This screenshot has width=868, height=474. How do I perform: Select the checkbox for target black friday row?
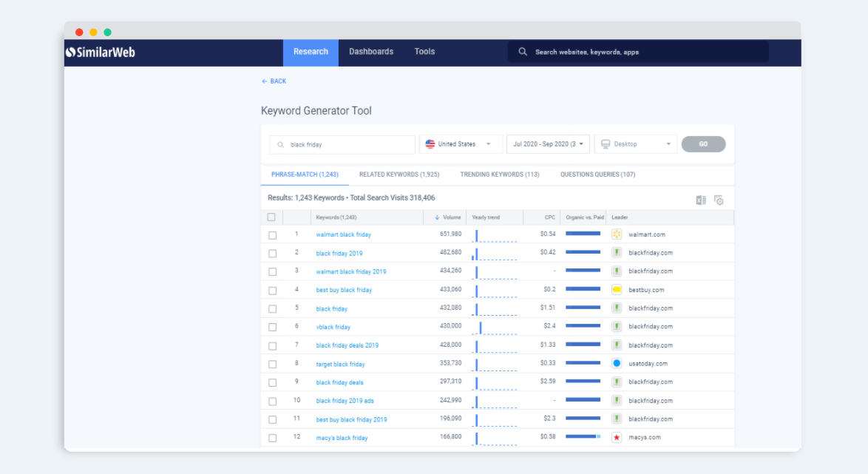(x=272, y=365)
